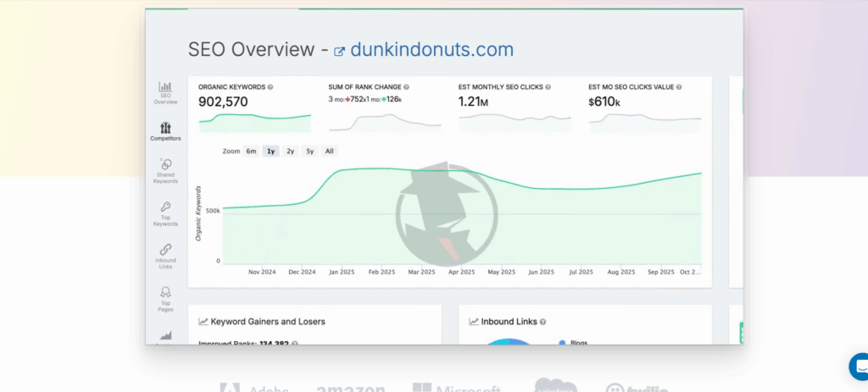Image resolution: width=868 pixels, height=392 pixels.
Task: Click the Est Monthly SEO Clicks sparkline
Action: [515, 123]
